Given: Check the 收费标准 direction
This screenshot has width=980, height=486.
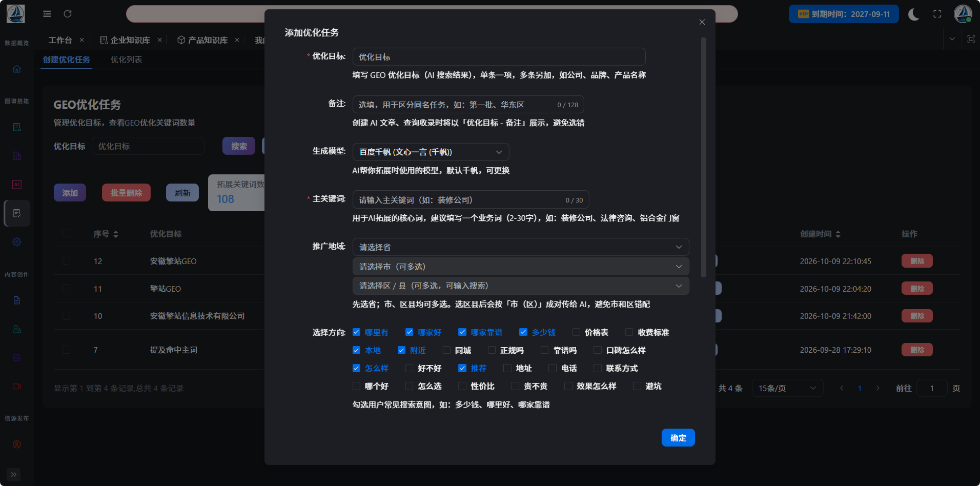Looking at the screenshot, I should tap(629, 332).
